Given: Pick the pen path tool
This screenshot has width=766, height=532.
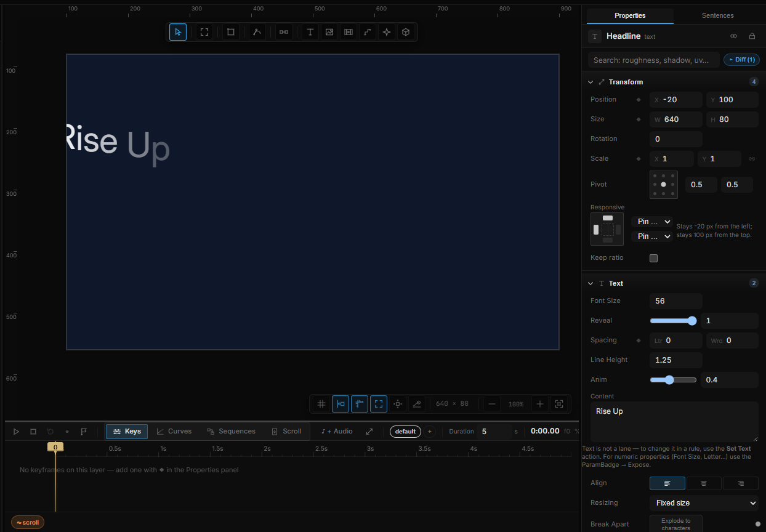Looking at the screenshot, I should point(257,32).
